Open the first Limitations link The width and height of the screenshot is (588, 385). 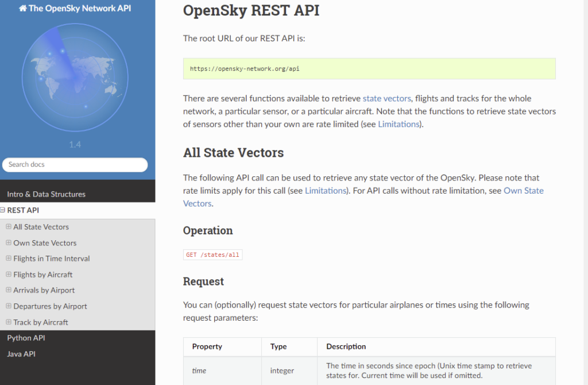(398, 124)
